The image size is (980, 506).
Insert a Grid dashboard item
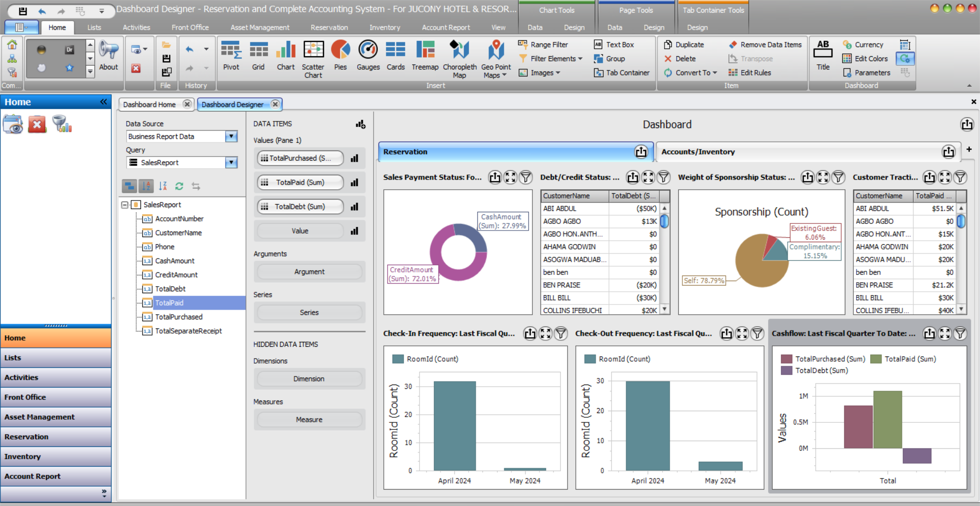pos(258,57)
